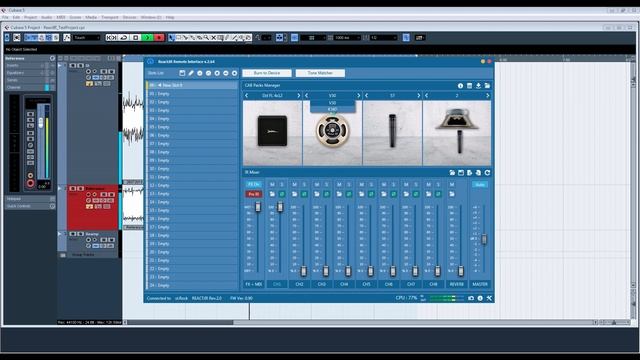
Task: Toggle the Auto button above MASTER fader
Action: 480,185
